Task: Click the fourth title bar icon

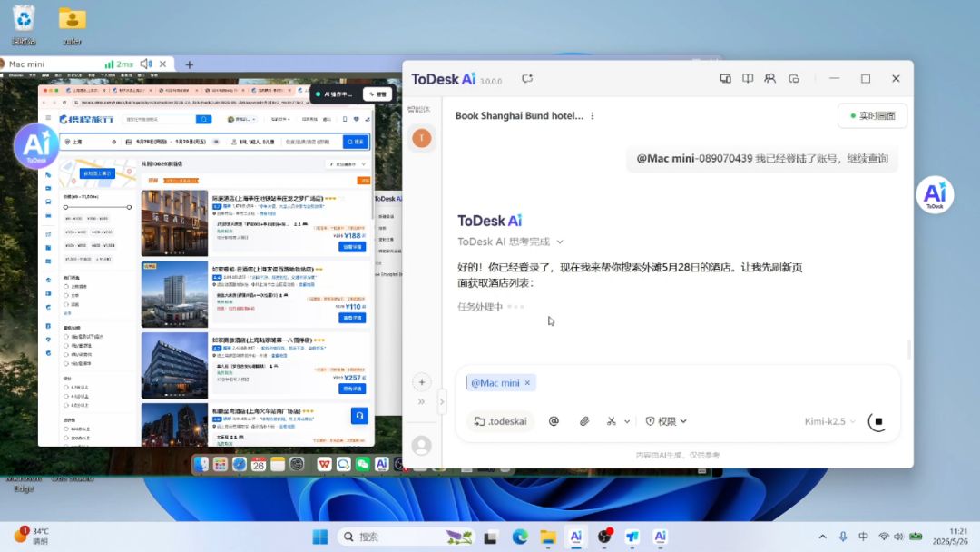Action: click(794, 79)
